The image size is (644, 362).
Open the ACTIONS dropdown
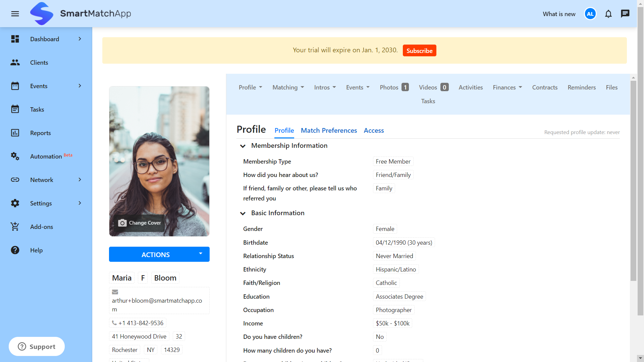(159, 254)
